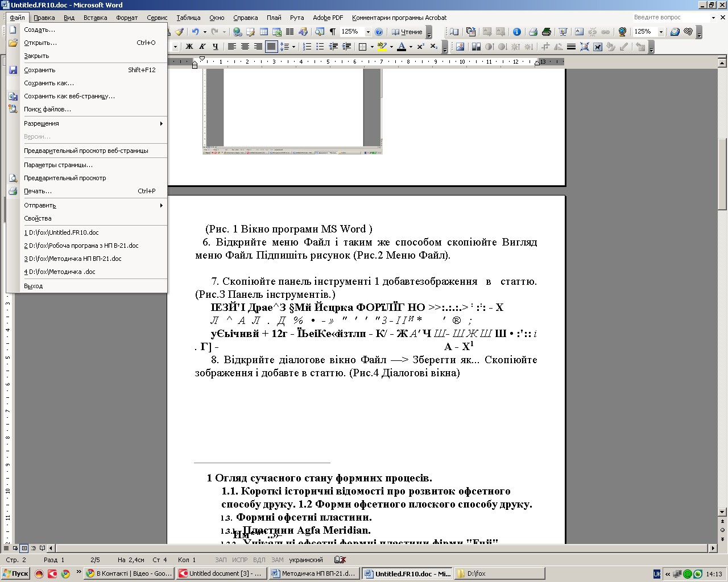This screenshot has height=582, width=728.
Task: Select Предварительный просмотр menu item
Action: 86,178
